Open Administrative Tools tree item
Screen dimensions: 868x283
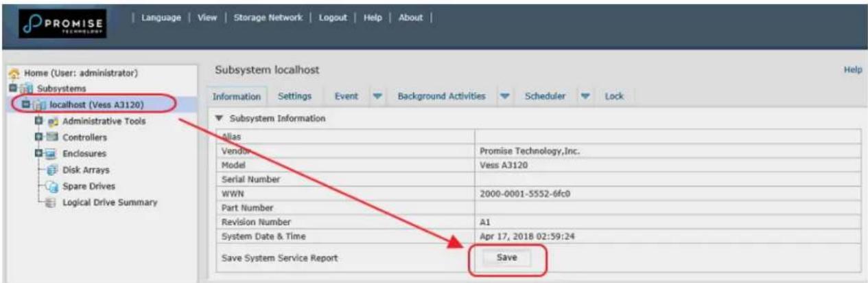pyautogui.click(x=104, y=121)
